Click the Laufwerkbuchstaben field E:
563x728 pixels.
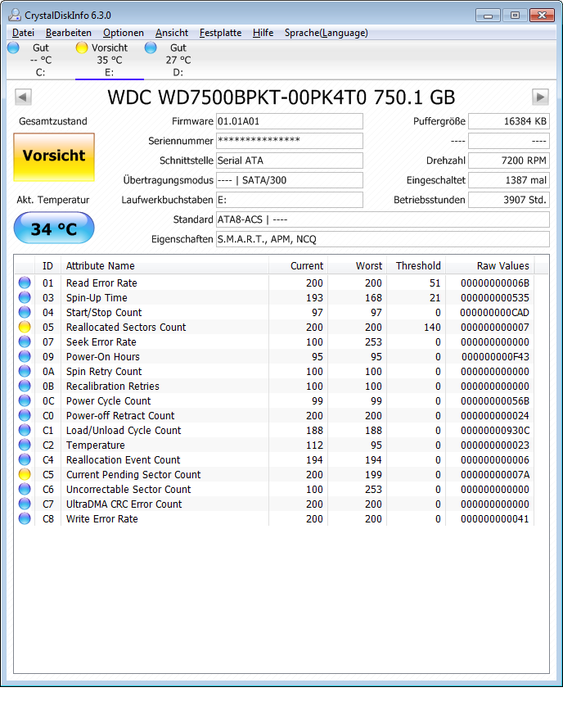pos(290,200)
